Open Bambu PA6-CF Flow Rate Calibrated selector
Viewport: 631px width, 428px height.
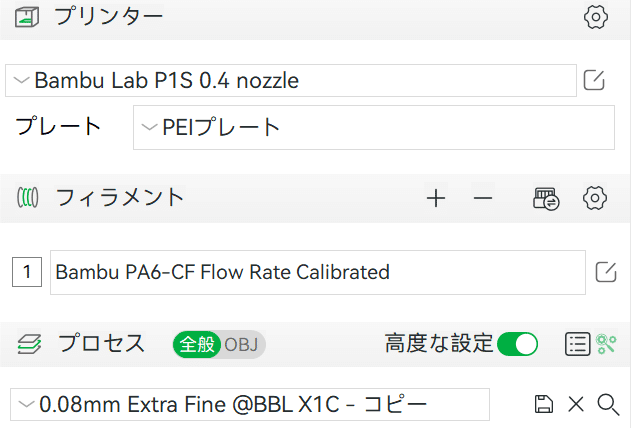318,272
